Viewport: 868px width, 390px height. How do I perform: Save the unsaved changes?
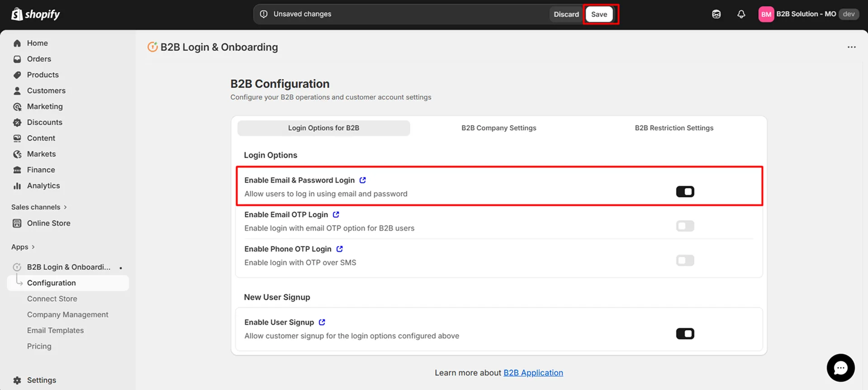click(599, 14)
